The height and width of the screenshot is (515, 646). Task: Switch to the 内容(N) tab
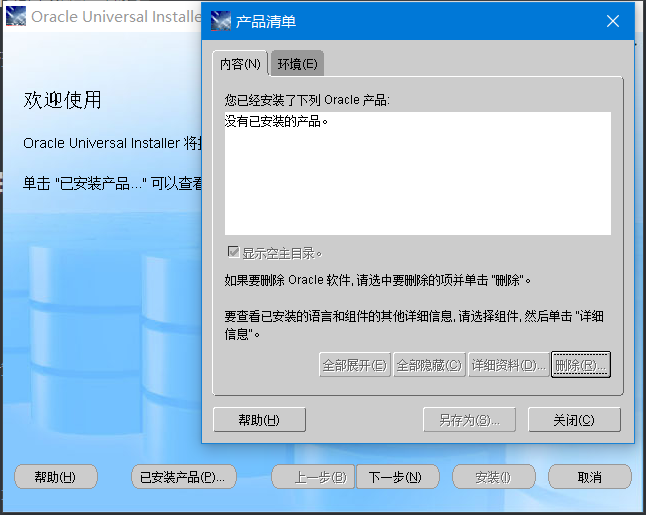point(240,64)
